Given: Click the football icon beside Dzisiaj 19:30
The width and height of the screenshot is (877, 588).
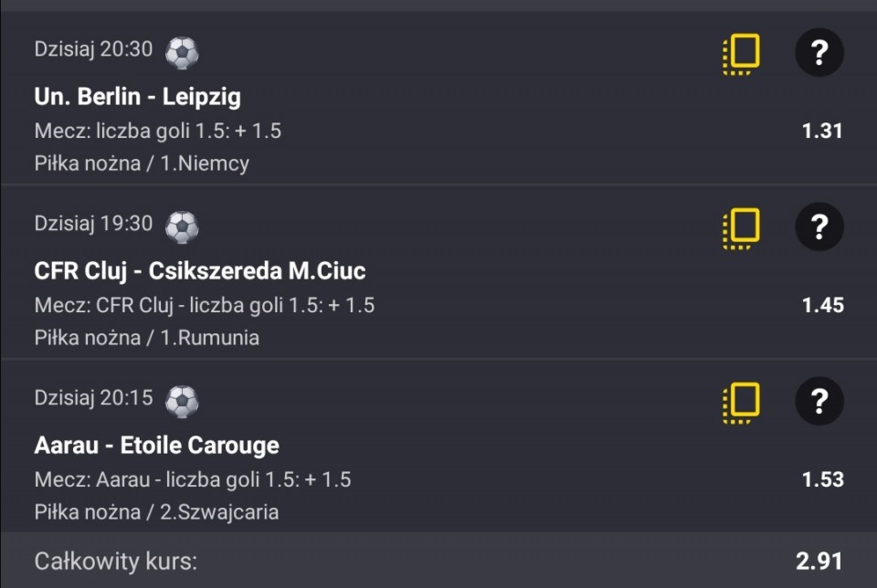Looking at the screenshot, I should [182, 226].
